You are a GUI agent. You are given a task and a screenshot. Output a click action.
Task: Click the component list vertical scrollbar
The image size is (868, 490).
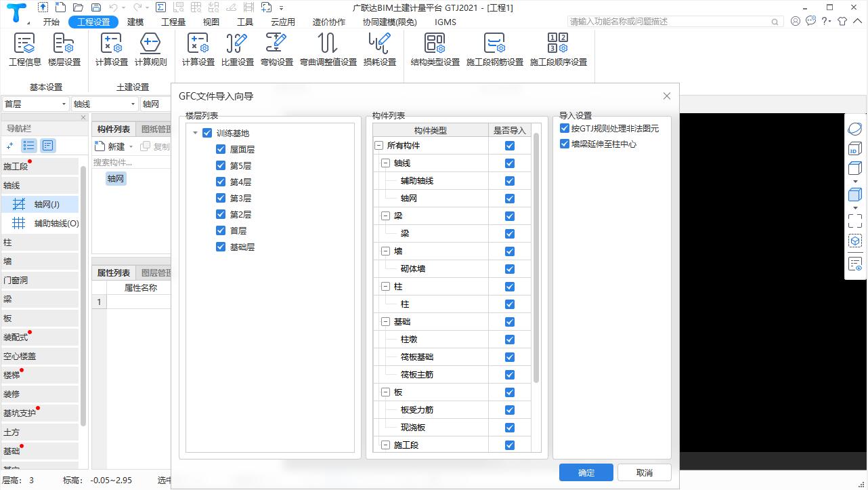(x=536, y=258)
